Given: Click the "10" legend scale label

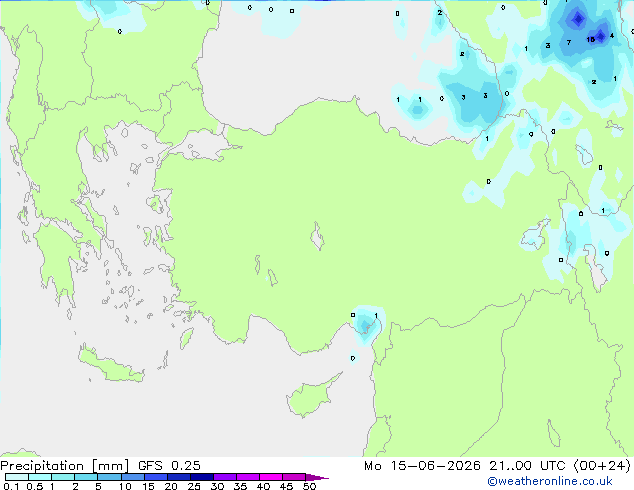Looking at the screenshot, I should tap(125, 486).
